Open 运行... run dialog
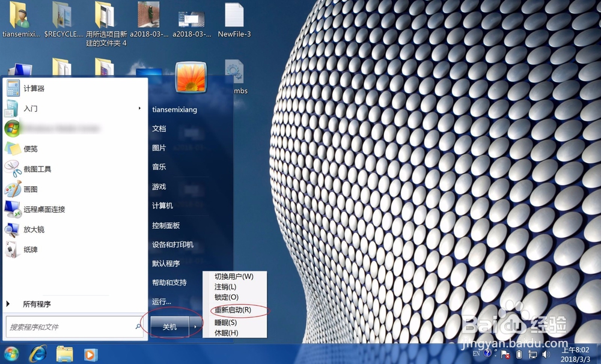The height and width of the screenshot is (364, 601). (161, 302)
